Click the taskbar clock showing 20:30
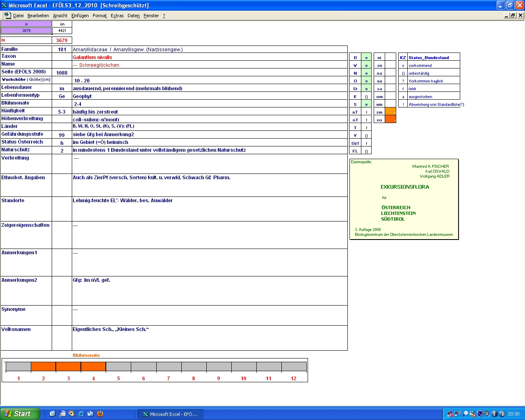Image resolution: width=525 pixels, height=420 pixels. (x=514, y=414)
